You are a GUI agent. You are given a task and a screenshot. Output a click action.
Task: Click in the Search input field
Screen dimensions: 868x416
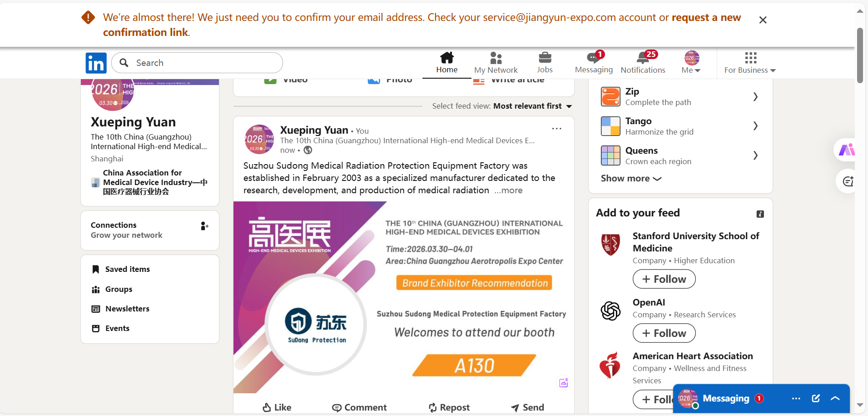pos(197,63)
